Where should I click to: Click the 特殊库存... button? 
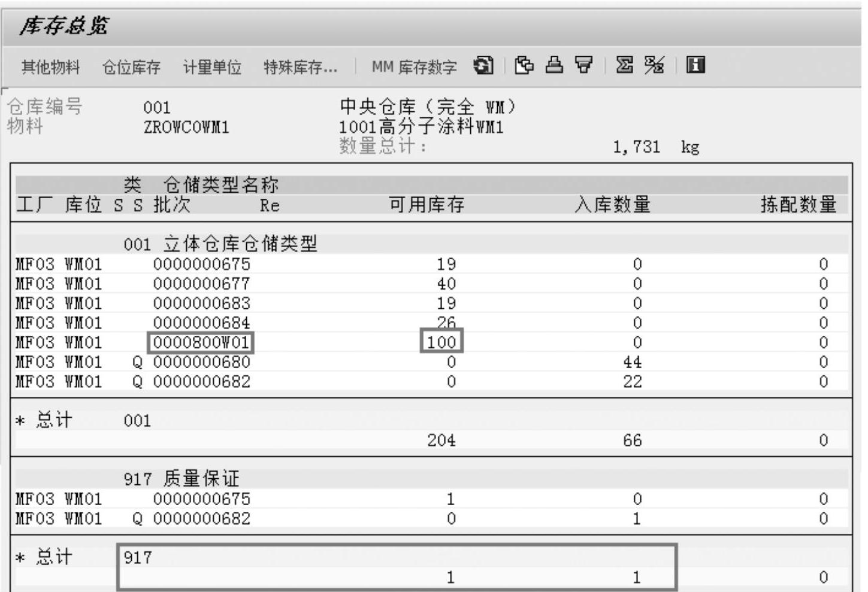[x=301, y=67]
